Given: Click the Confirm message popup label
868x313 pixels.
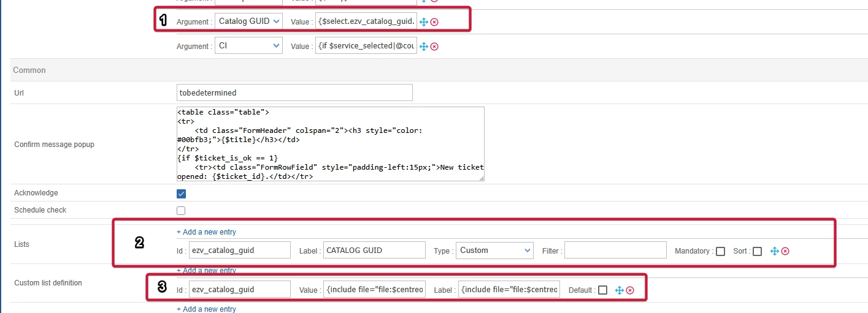Looking at the screenshot, I should click(54, 145).
